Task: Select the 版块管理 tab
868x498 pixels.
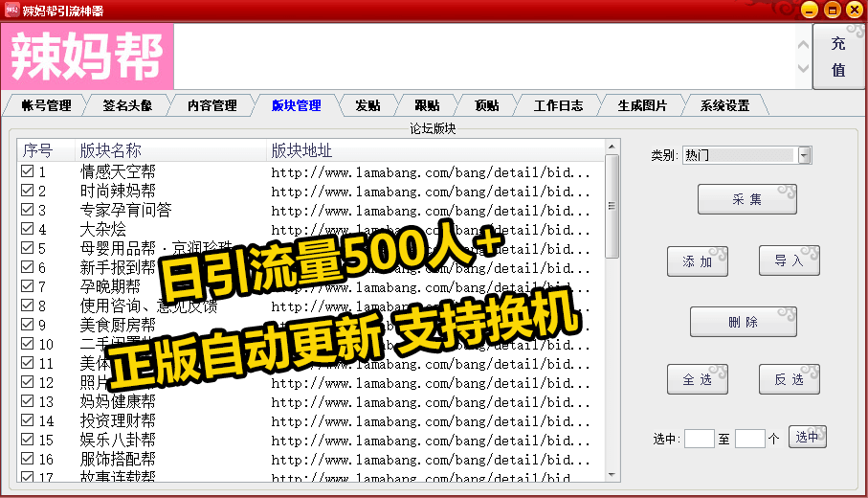Action: coord(296,105)
